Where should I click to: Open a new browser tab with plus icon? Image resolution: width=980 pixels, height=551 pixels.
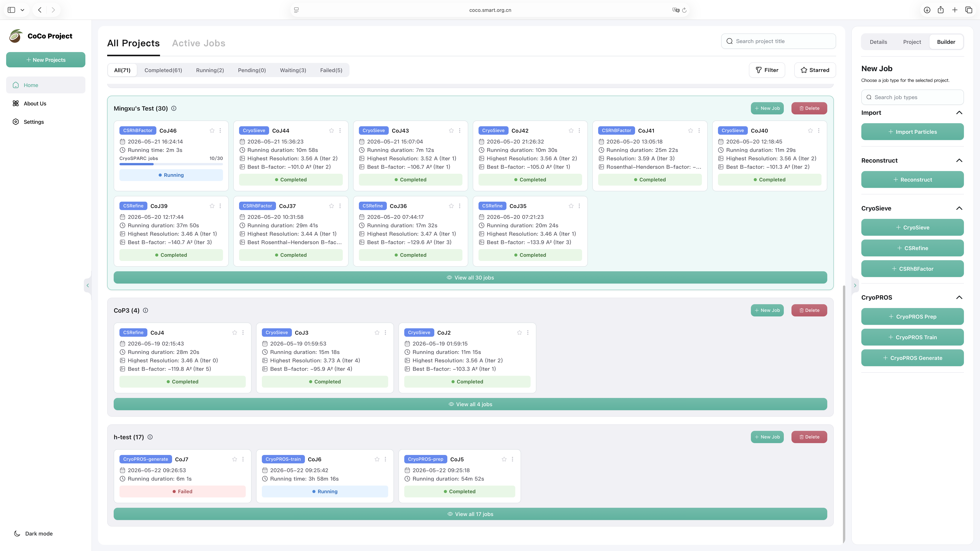point(955,10)
